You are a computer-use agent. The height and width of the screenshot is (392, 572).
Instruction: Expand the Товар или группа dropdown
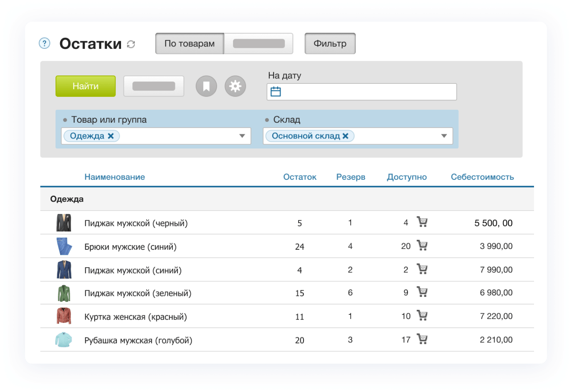(x=242, y=136)
